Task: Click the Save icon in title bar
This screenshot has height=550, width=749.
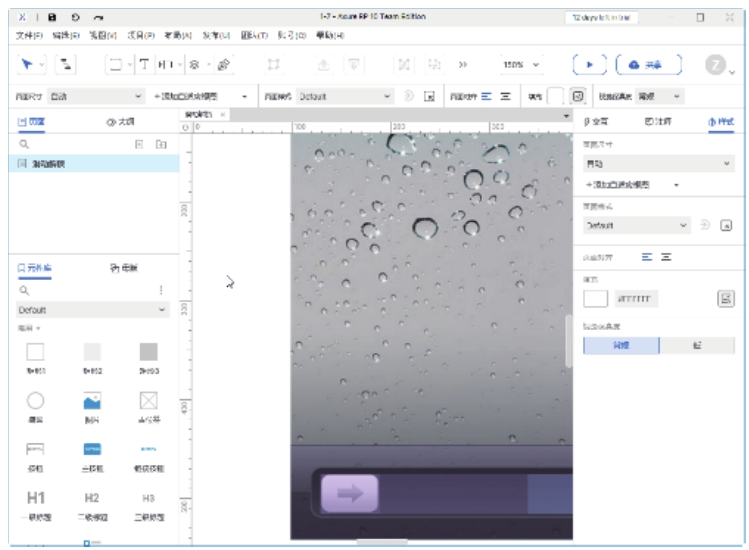Action: click(53, 17)
